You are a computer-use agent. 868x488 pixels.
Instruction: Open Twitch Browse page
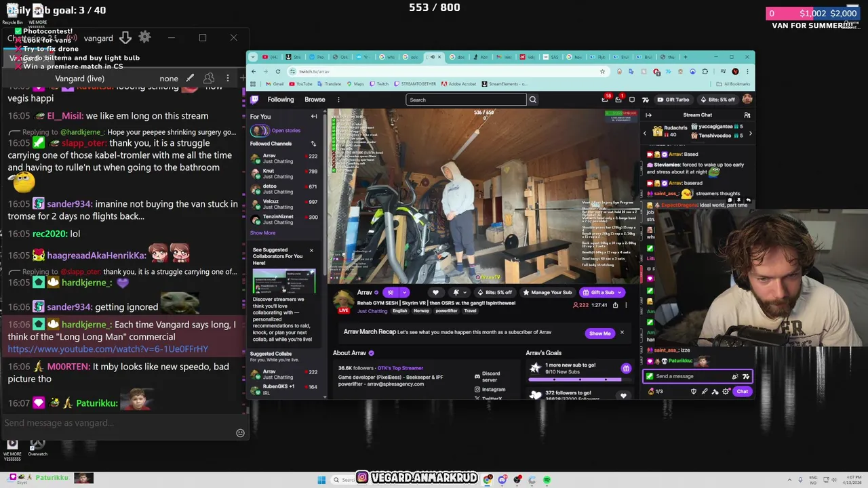point(315,100)
